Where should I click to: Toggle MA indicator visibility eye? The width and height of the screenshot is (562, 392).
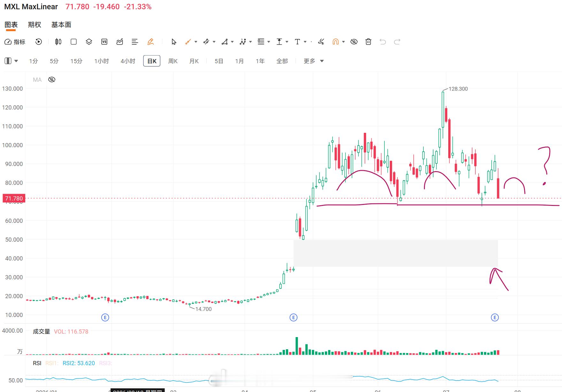coord(52,79)
